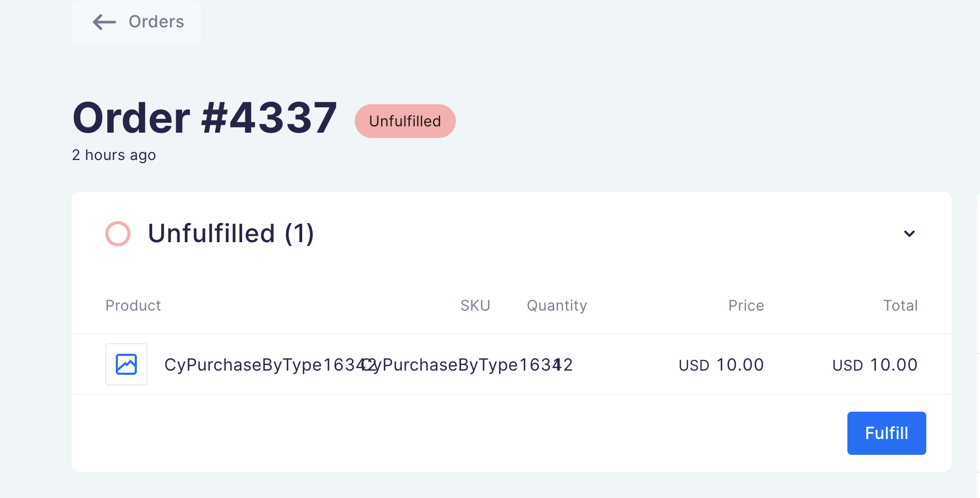This screenshot has height=498, width=980.
Task: Click the '2 hours ago' timestamp
Action: click(x=114, y=155)
